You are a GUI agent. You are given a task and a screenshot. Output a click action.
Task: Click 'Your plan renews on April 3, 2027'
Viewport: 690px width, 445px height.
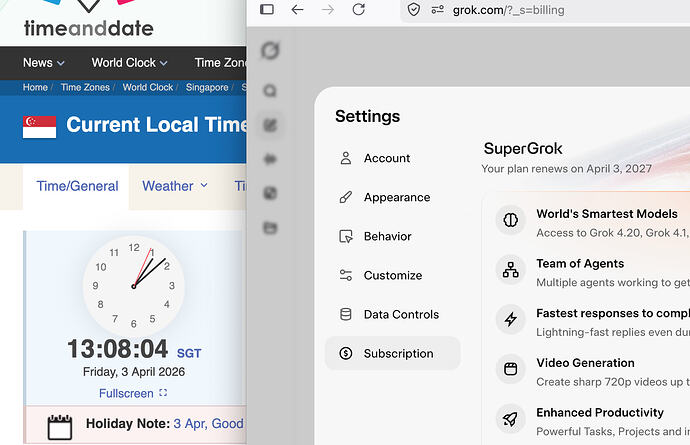tap(566, 169)
